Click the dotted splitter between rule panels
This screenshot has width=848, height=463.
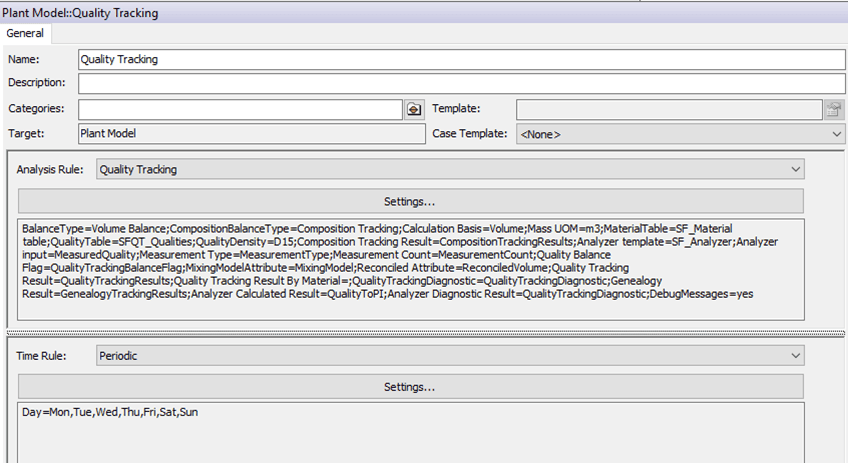[425, 333]
